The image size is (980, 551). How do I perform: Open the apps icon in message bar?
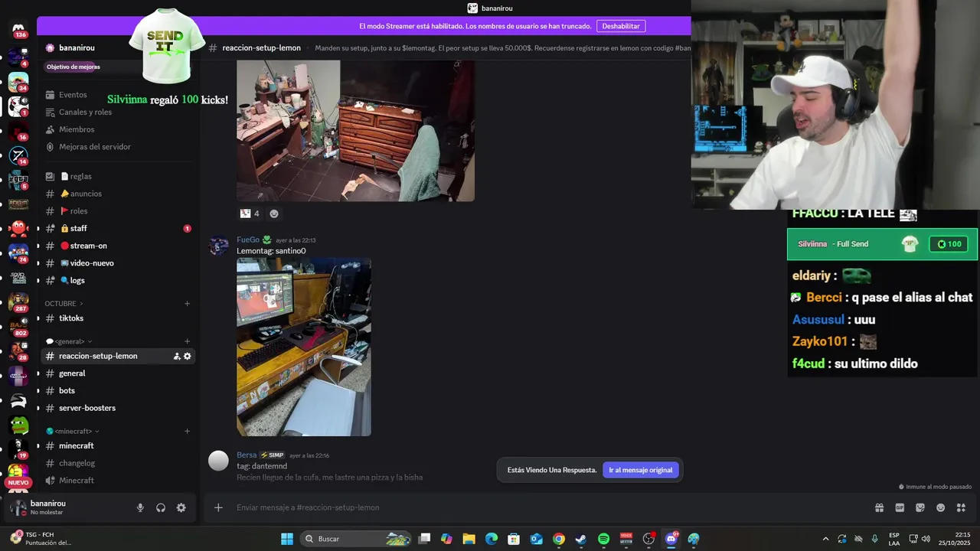962,507
